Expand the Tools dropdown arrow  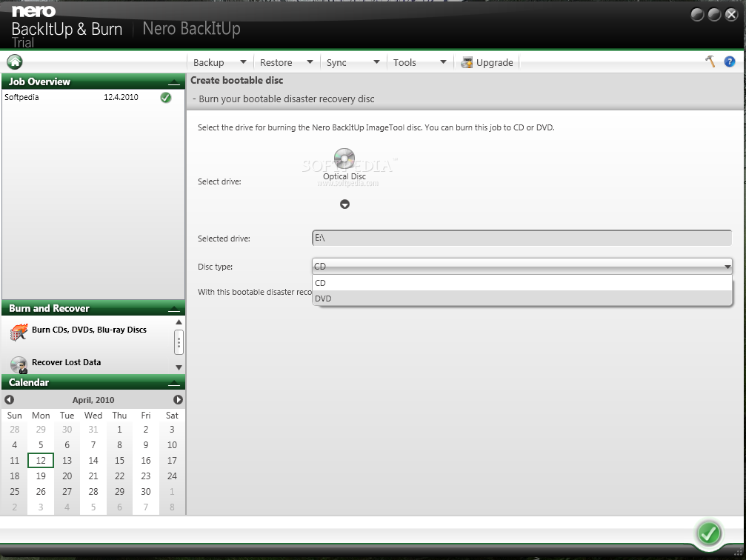click(443, 62)
